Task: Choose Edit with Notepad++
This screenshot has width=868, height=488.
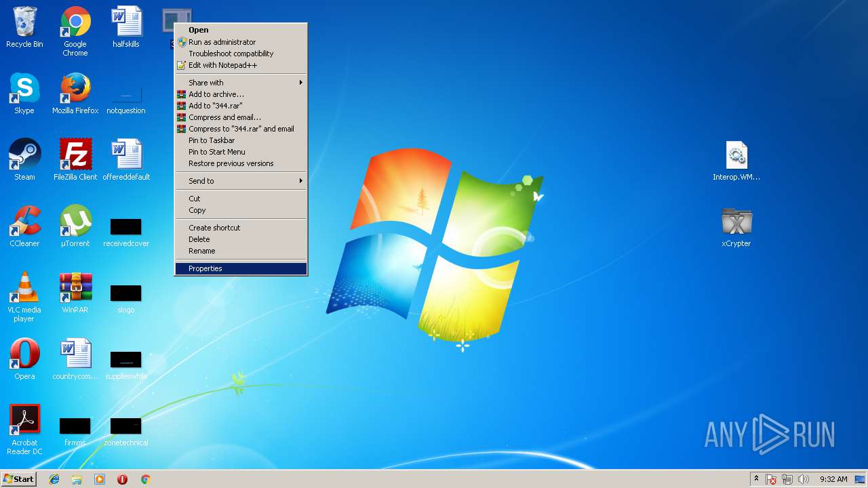Action: click(241, 65)
